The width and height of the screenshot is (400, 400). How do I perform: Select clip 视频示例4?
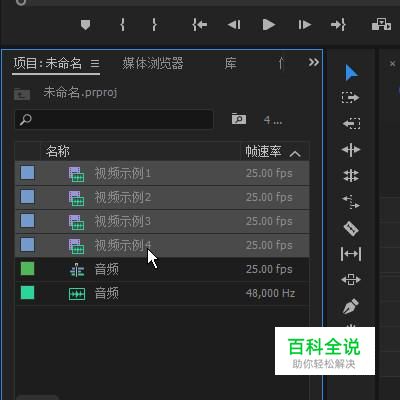click(x=162, y=245)
